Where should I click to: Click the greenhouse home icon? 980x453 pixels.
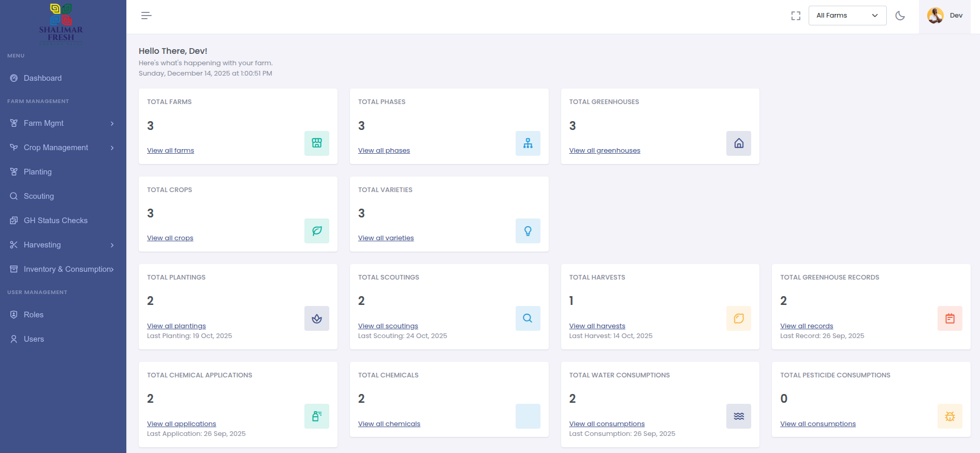[x=739, y=143]
